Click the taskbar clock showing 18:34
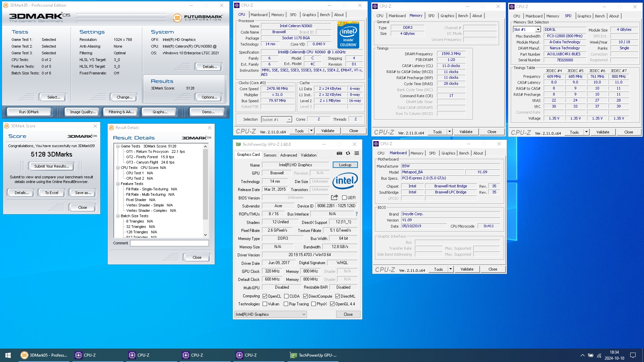 614,355
